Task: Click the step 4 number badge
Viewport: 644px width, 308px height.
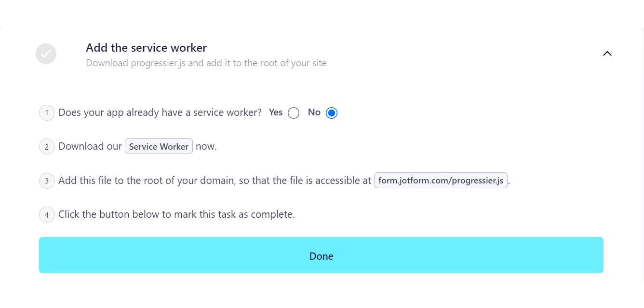Action: tap(47, 215)
